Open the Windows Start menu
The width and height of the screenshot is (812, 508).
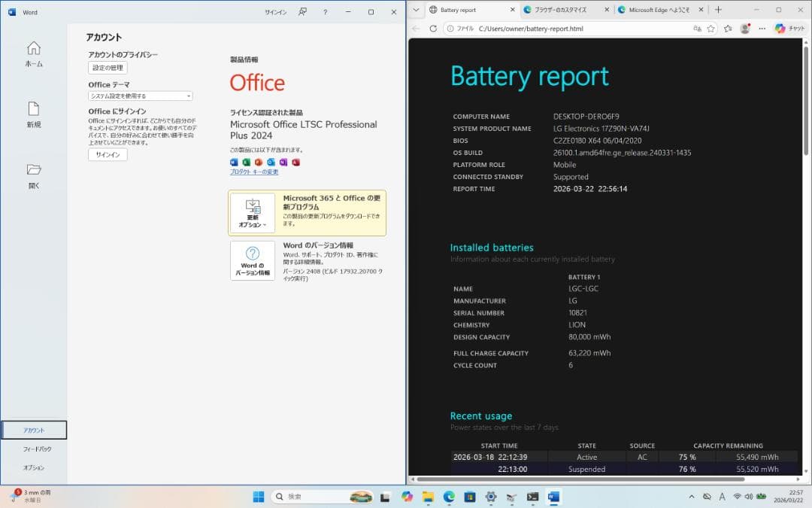point(259,497)
